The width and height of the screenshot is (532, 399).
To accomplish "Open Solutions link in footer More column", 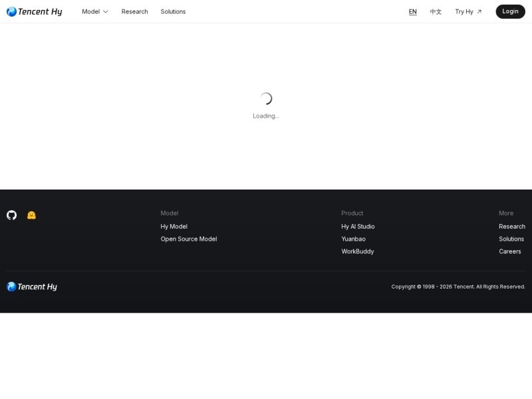I will (x=511, y=239).
